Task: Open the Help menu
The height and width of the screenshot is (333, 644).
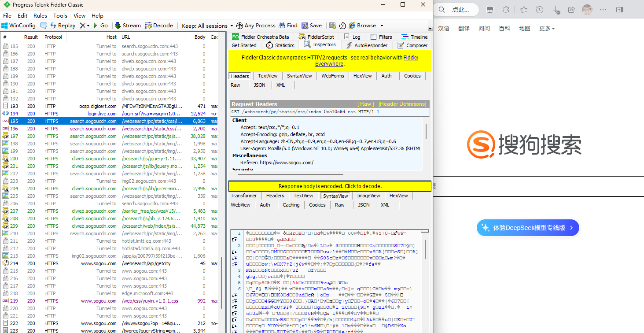Action: point(97,15)
